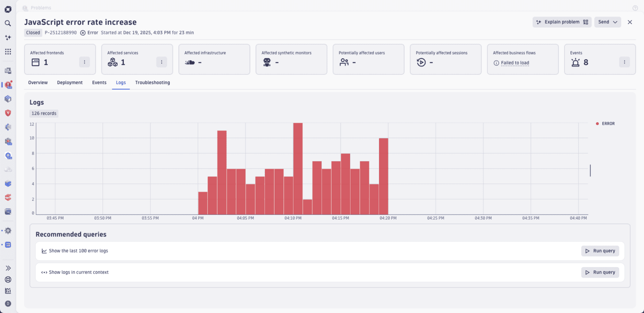This screenshot has width=644, height=313.
Task: Open the Affected frontends kebab menu
Action: point(84,62)
